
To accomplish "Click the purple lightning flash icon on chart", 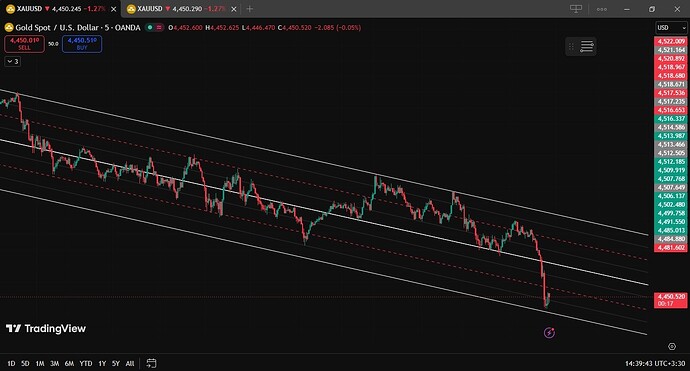I will (549, 333).
